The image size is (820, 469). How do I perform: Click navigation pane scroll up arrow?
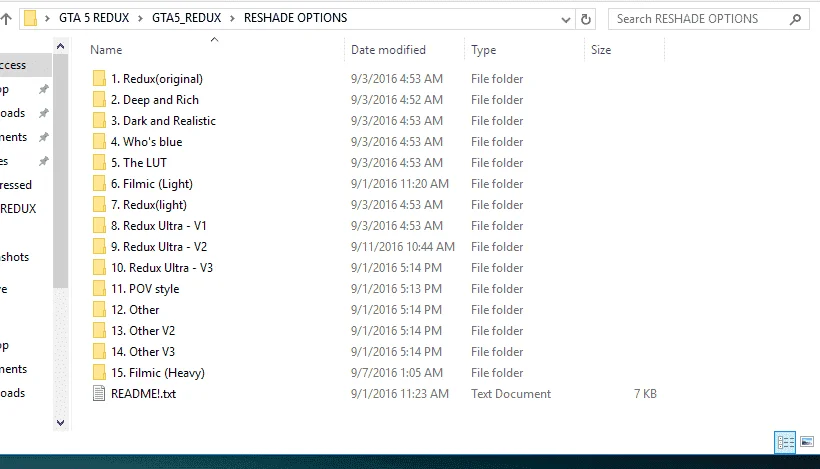61,47
